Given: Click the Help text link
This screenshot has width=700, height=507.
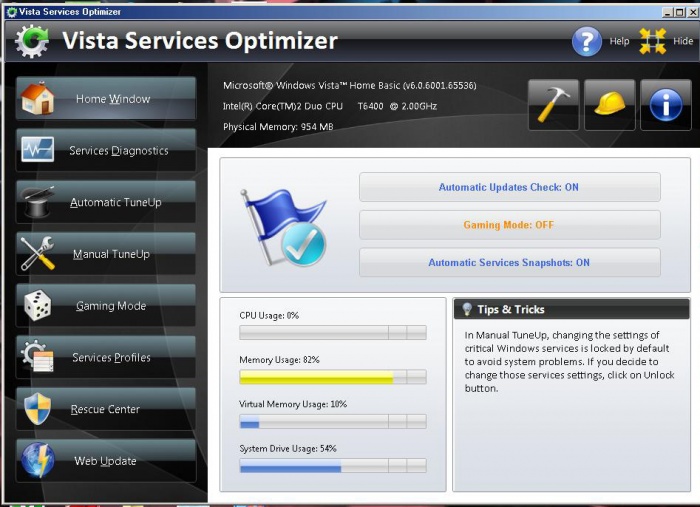Looking at the screenshot, I should (x=619, y=41).
